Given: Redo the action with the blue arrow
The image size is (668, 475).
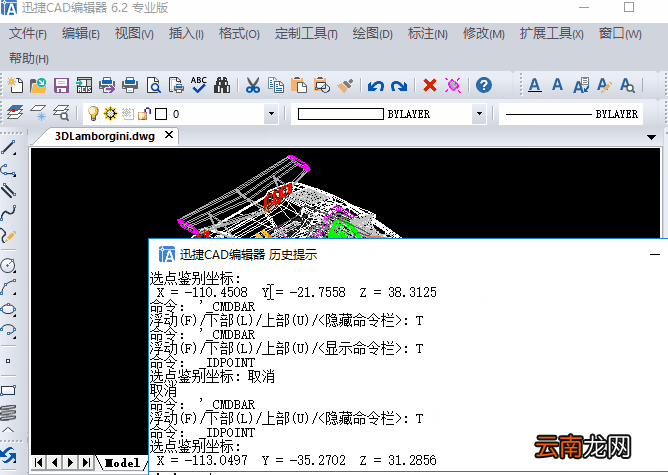Looking at the screenshot, I should pyautogui.click(x=399, y=86).
